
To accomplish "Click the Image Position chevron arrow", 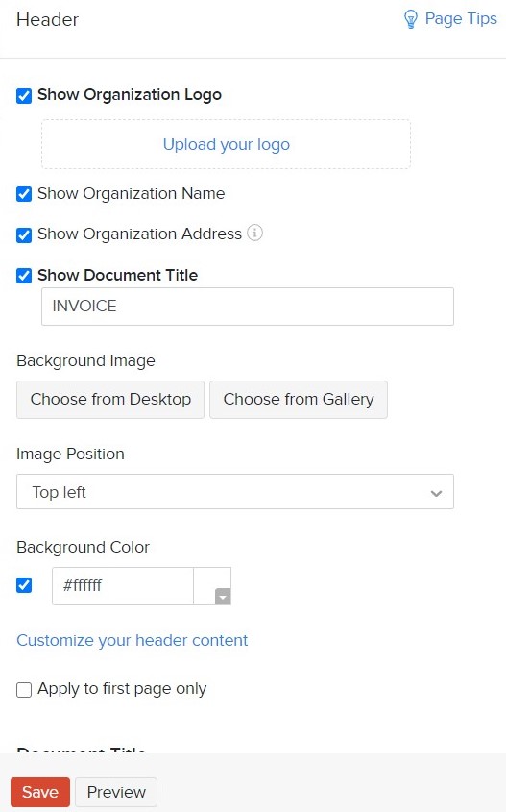I will pyautogui.click(x=436, y=493).
